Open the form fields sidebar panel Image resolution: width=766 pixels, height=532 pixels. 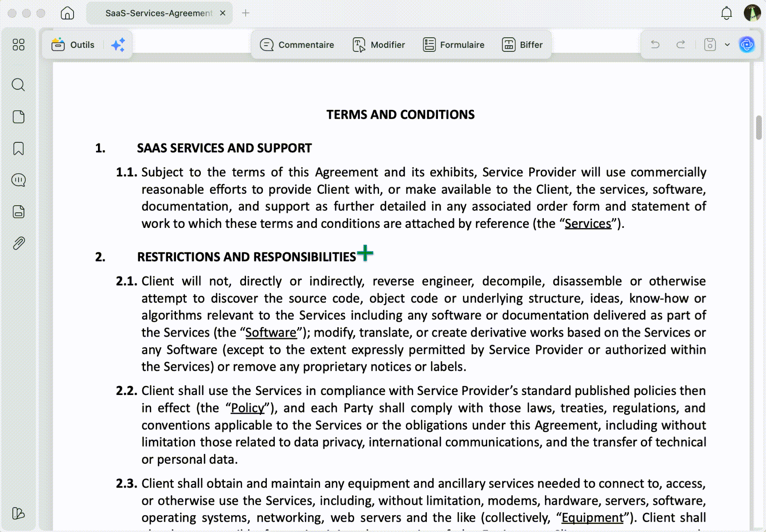point(19,211)
